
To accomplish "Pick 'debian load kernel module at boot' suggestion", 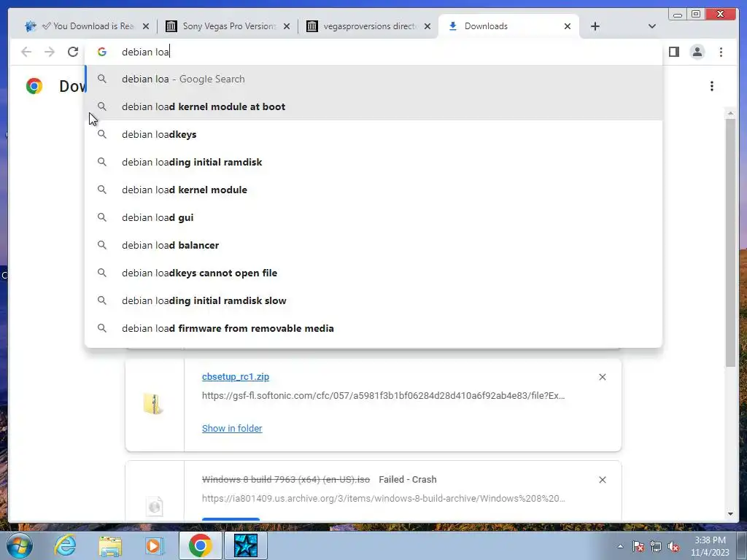I will (373, 106).
